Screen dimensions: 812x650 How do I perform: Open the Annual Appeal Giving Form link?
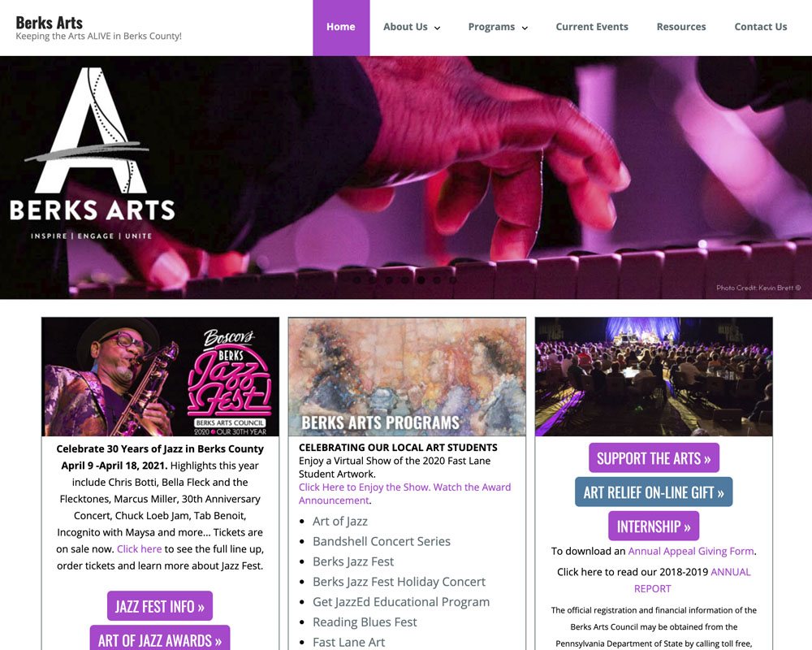[x=691, y=551]
